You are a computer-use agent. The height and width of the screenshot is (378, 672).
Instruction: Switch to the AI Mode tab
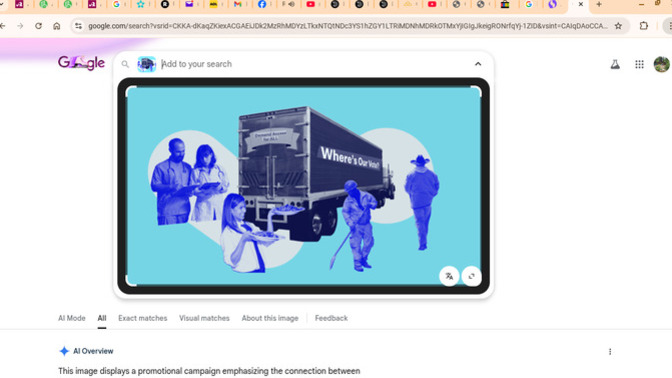[72, 318]
